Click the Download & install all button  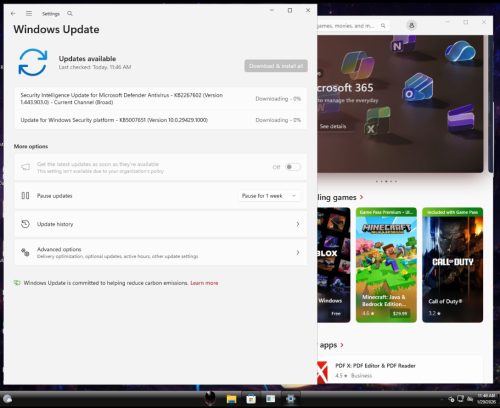click(276, 66)
